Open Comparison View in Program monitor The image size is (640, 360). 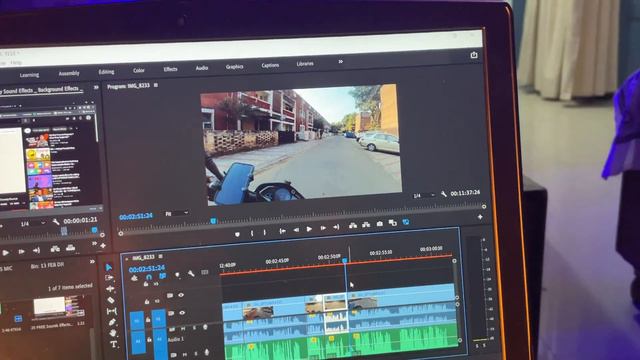[x=393, y=223]
